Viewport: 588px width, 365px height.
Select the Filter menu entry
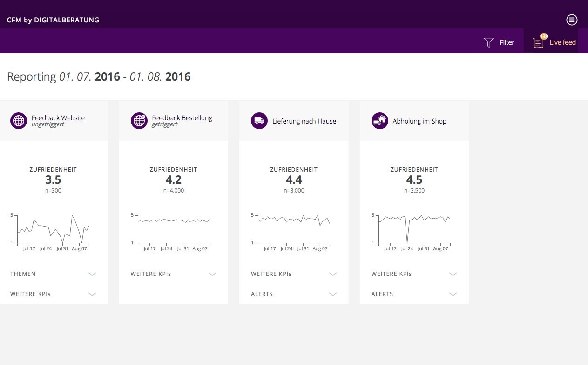click(x=507, y=42)
